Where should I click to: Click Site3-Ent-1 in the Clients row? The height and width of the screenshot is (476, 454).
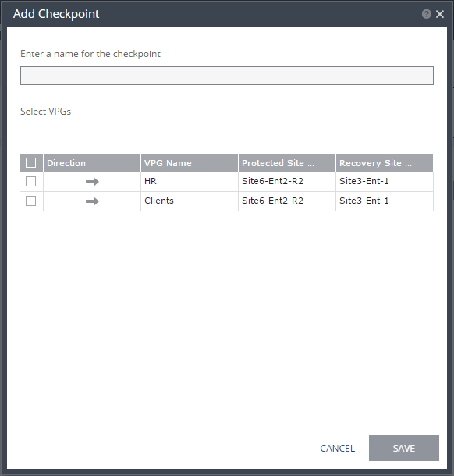364,201
